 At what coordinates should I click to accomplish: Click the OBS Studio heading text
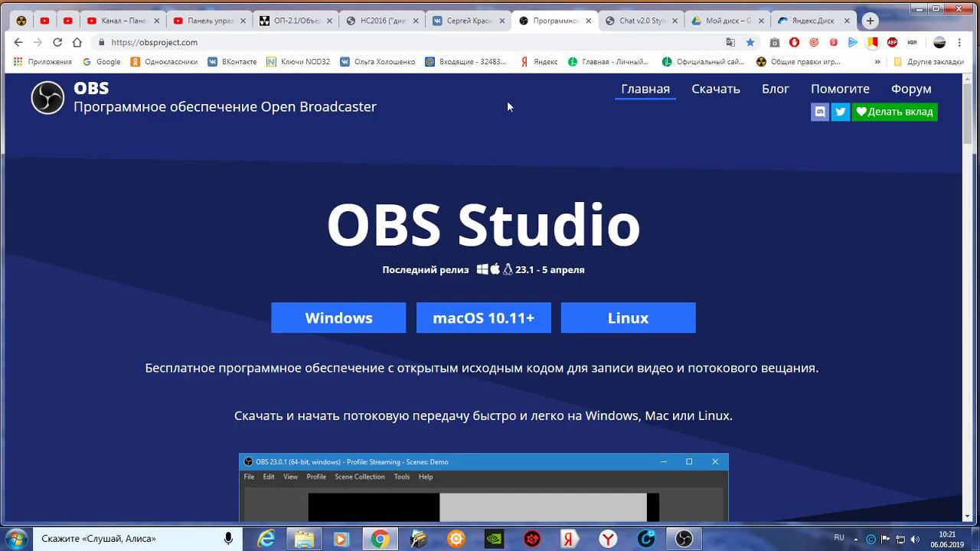coord(483,225)
